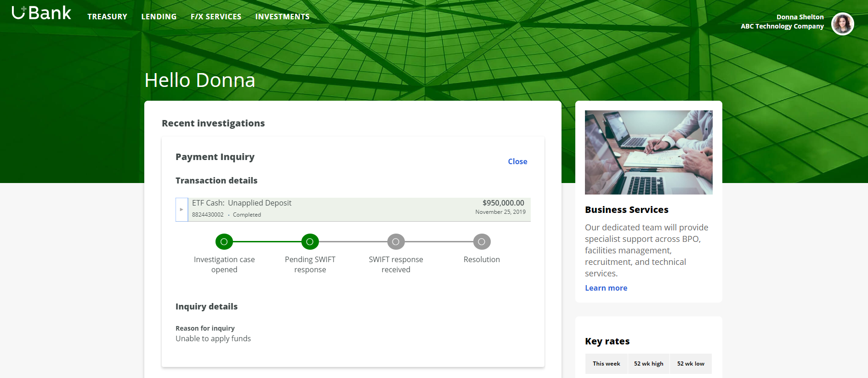
Task: Select the This week key rates tab
Action: point(606,364)
